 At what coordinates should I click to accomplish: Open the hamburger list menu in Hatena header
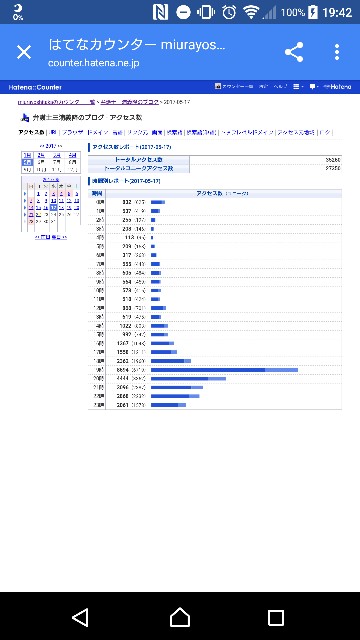[x=297, y=87]
